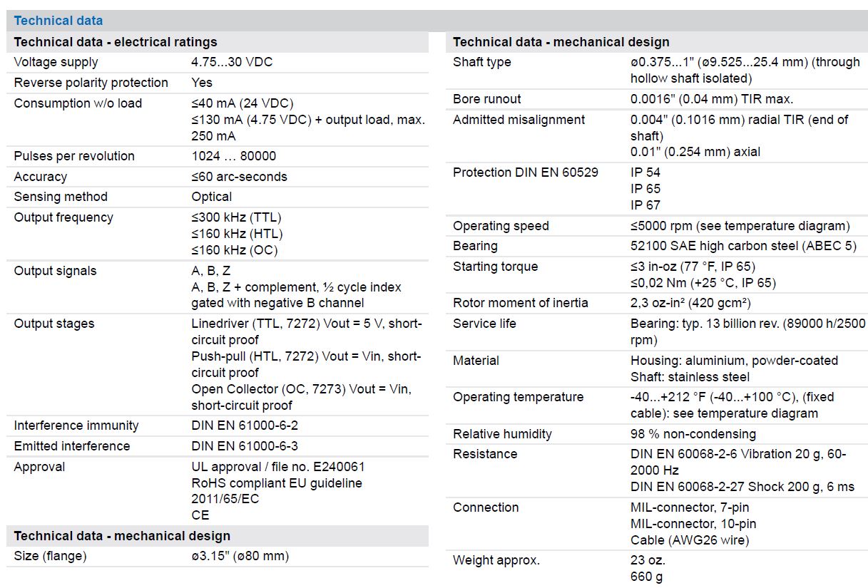This screenshot has height=588, width=868.
Task: Select the 'IP 65' protection rating
Action: click(x=645, y=189)
